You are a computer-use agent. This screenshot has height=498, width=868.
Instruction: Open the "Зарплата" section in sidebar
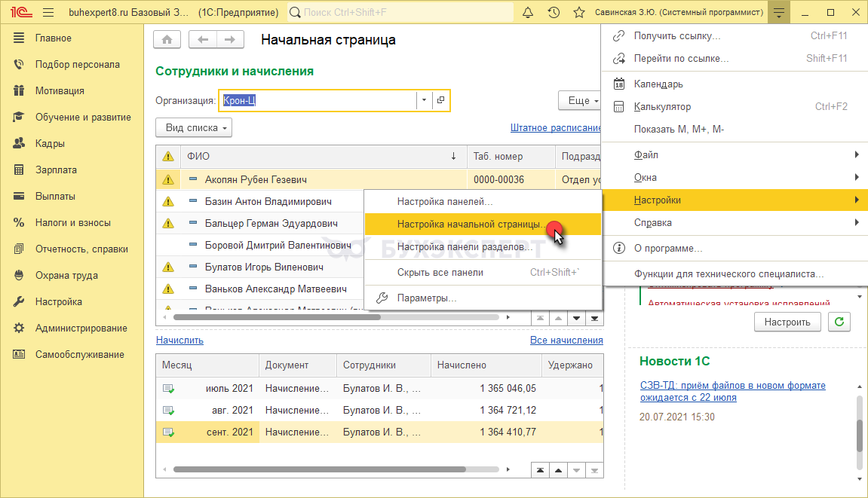pyautogui.click(x=56, y=170)
